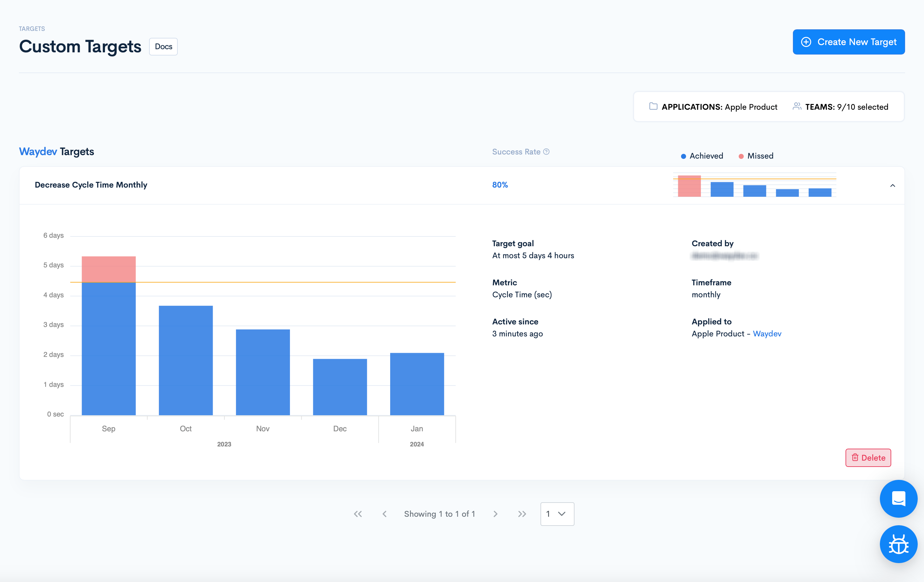Jump to the last page arrow
The height and width of the screenshot is (582, 924).
pyautogui.click(x=522, y=514)
